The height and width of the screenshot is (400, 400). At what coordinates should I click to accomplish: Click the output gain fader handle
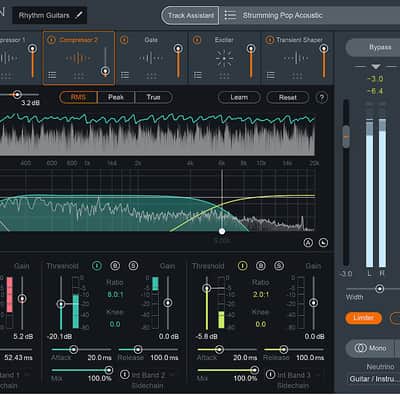(346, 137)
